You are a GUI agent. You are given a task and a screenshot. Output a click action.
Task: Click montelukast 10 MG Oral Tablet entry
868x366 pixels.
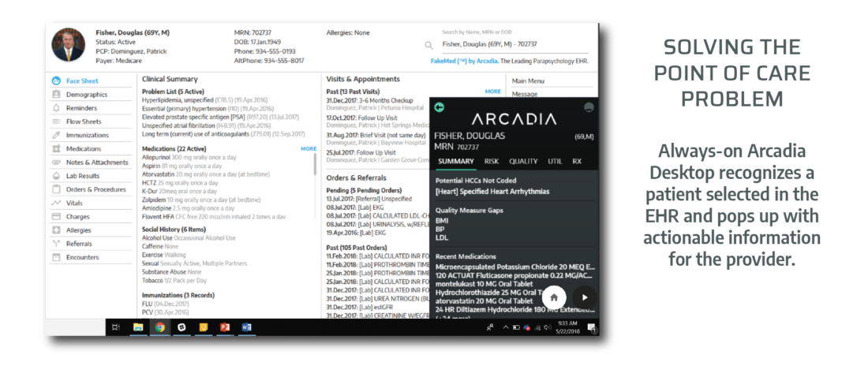tap(485, 283)
